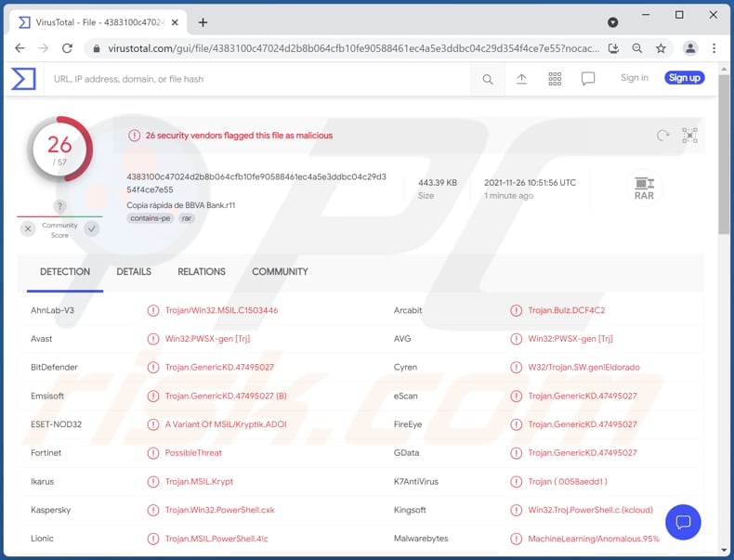Image resolution: width=734 pixels, height=560 pixels.
Task: Click the scrollbar down arrow
Action: pyautogui.click(x=724, y=550)
